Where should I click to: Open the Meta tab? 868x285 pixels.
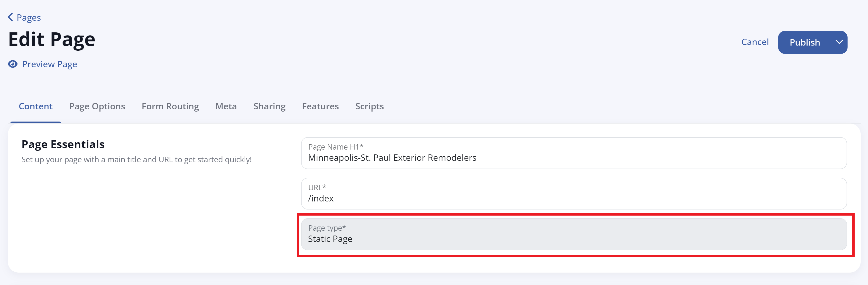226,106
